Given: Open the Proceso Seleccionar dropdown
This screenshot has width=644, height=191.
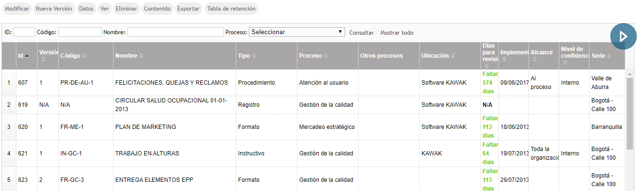Looking at the screenshot, I should [x=297, y=32].
